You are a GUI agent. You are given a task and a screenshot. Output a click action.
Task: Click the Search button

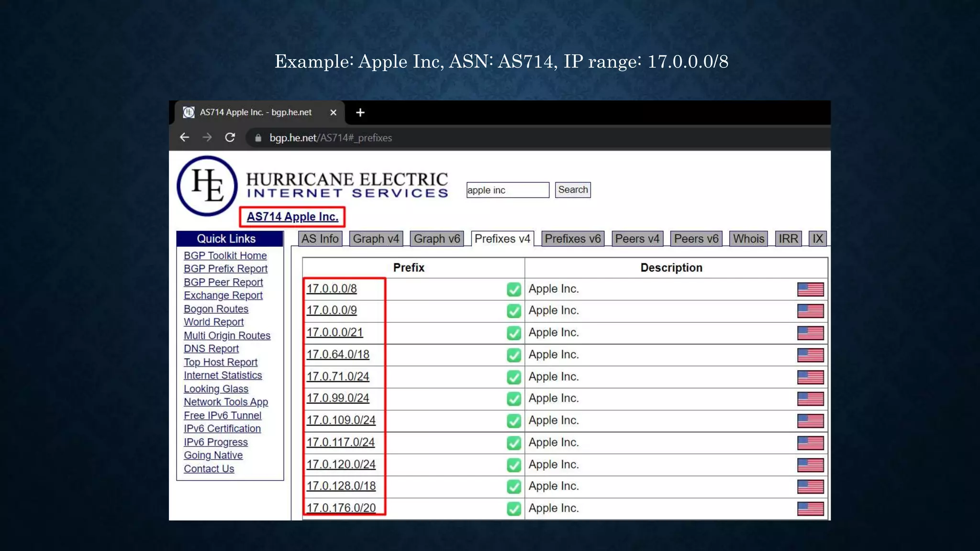(573, 190)
